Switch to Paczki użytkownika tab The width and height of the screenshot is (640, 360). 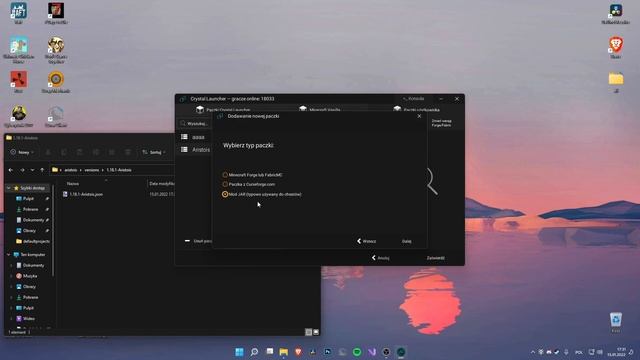(416, 109)
